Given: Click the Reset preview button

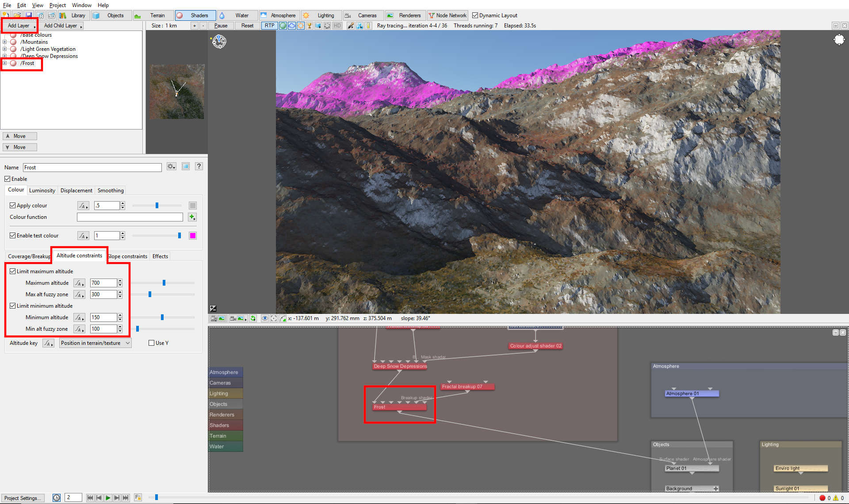Looking at the screenshot, I should coord(247,26).
